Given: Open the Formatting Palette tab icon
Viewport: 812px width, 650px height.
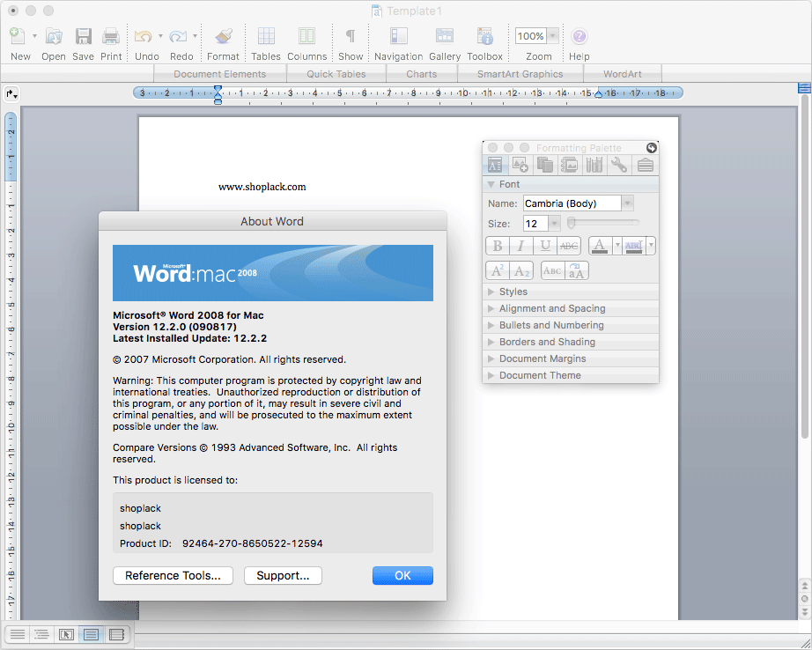Looking at the screenshot, I should click(495, 166).
